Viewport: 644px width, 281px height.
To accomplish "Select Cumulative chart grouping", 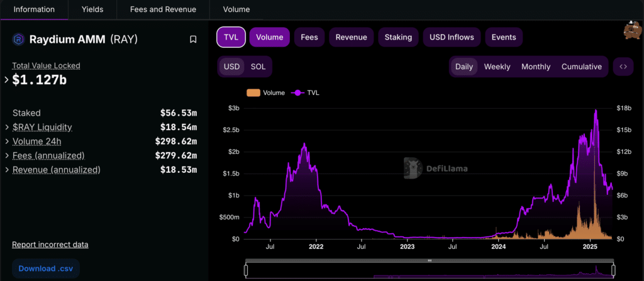I will click(x=582, y=67).
